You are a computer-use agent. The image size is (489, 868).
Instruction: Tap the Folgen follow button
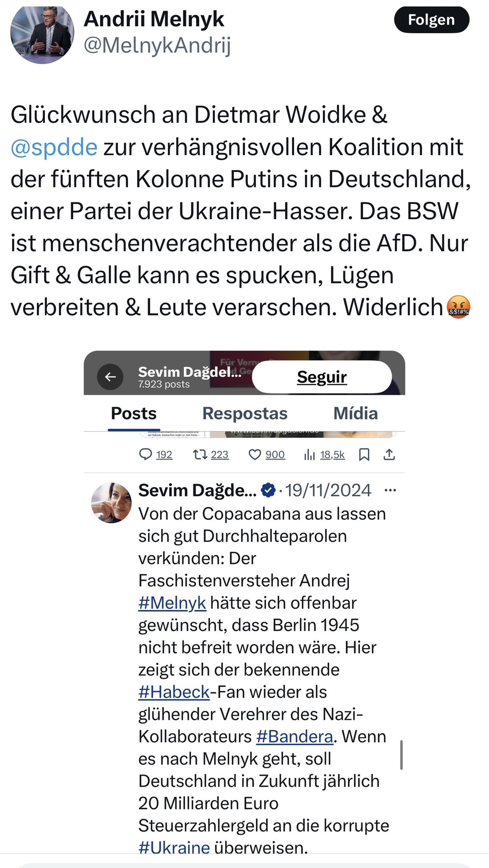(x=431, y=19)
